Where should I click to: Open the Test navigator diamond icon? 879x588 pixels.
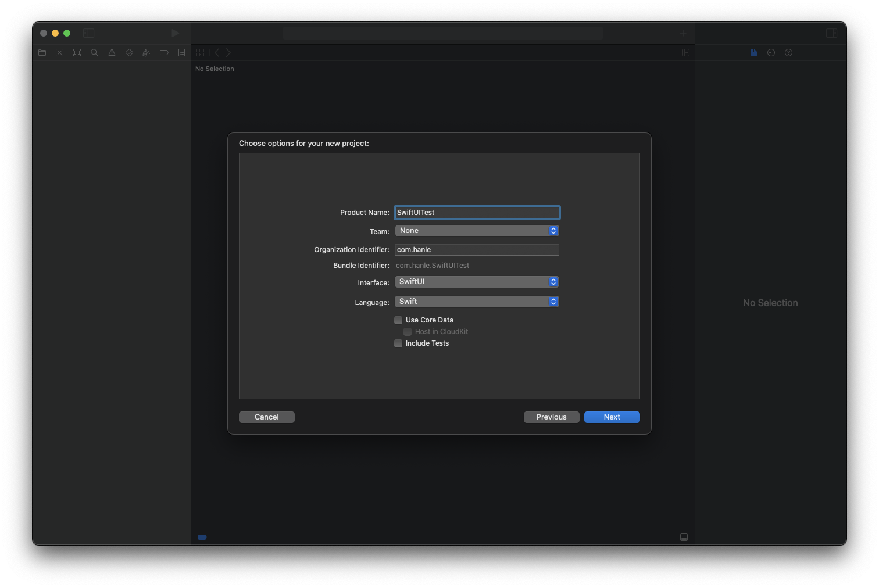pyautogui.click(x=129, y=53)
